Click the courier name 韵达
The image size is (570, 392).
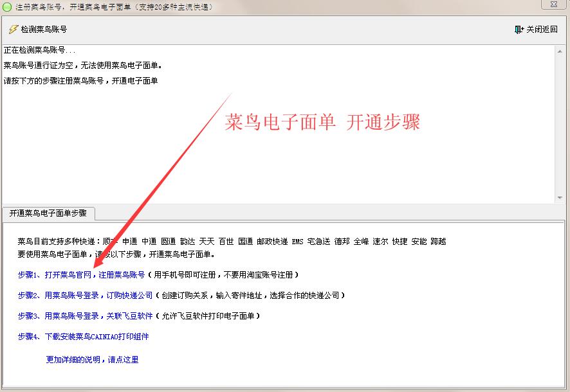click(x=188, y=242)
